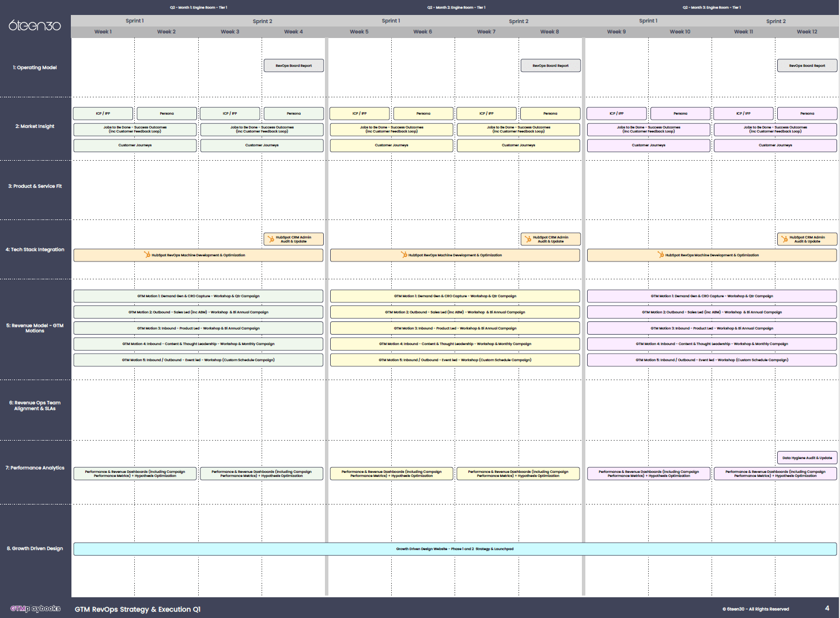Click the Week 9 column header
This screenshot has width=840, height=618.
[x=616, y=32]
